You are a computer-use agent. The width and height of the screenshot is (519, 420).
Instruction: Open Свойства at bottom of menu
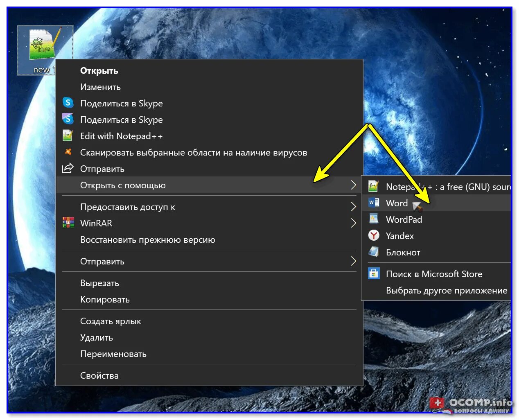coord(209,375)
